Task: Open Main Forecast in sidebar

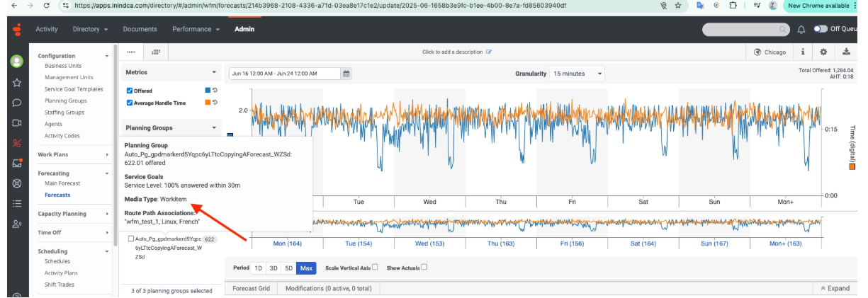Action: [x=62, y=183]
